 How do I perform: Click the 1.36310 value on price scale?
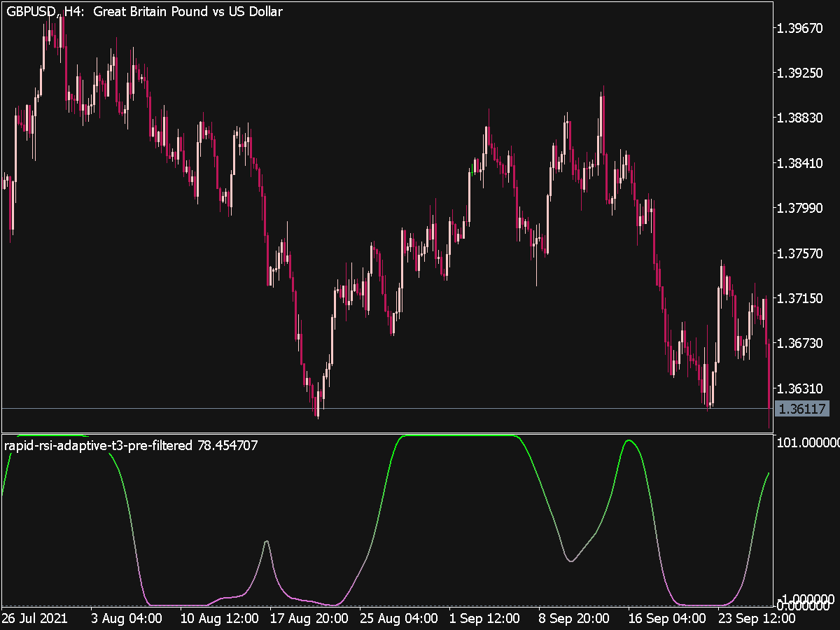click(806, 388)
